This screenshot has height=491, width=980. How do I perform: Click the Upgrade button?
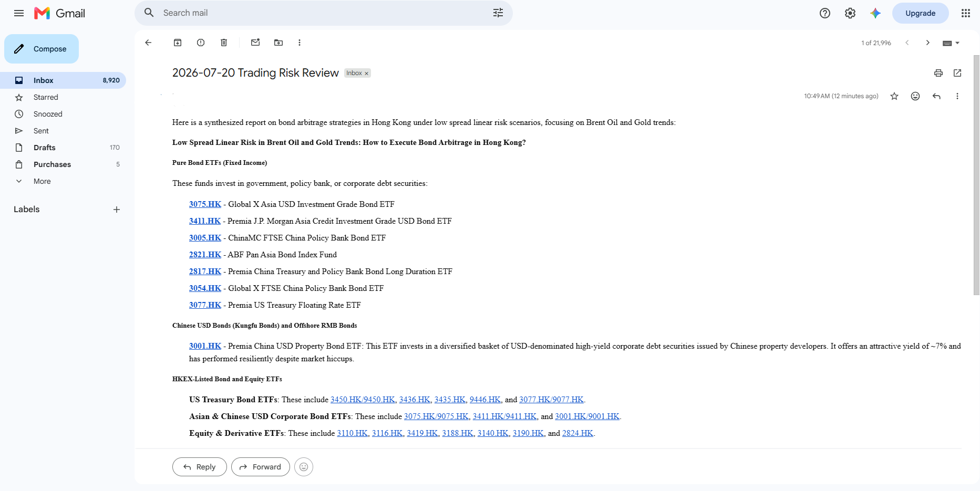920,13
